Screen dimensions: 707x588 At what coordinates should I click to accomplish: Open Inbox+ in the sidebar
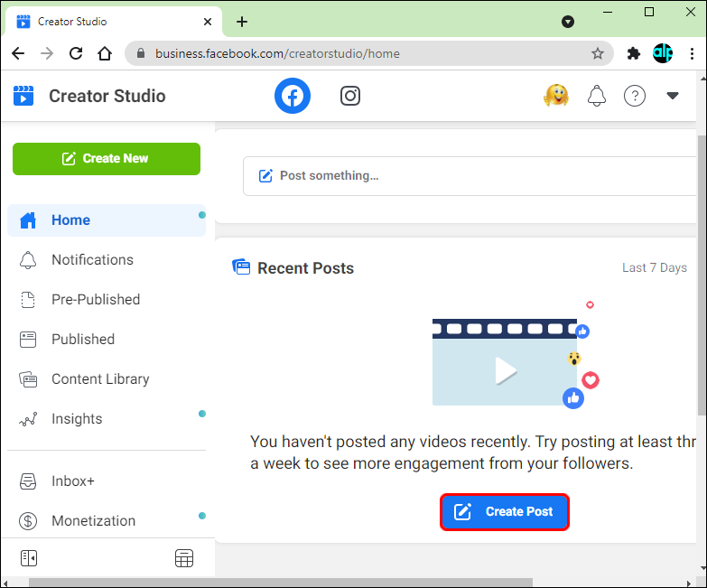(107, 481)
